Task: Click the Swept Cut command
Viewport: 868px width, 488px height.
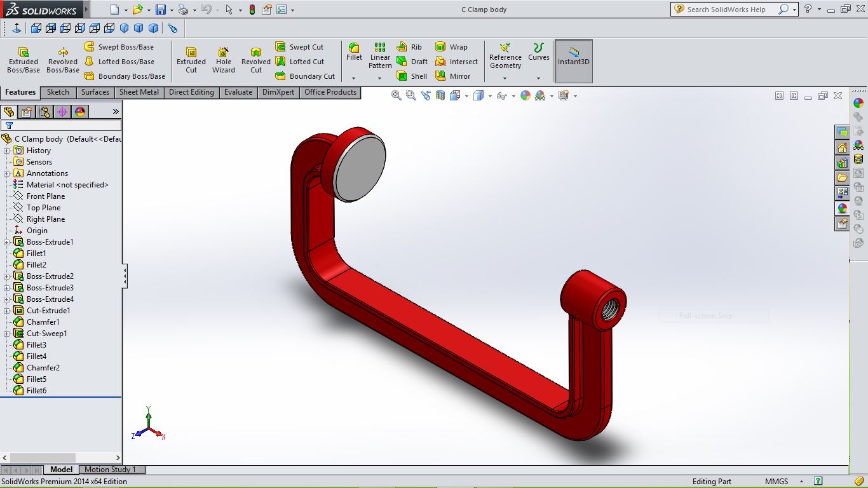Action: (x=299, y=47)
